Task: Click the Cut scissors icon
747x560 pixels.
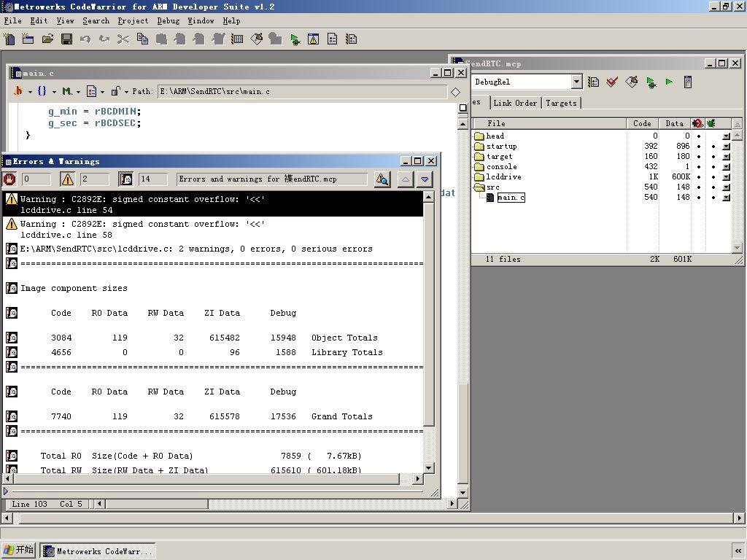Action: pos(123,39)
